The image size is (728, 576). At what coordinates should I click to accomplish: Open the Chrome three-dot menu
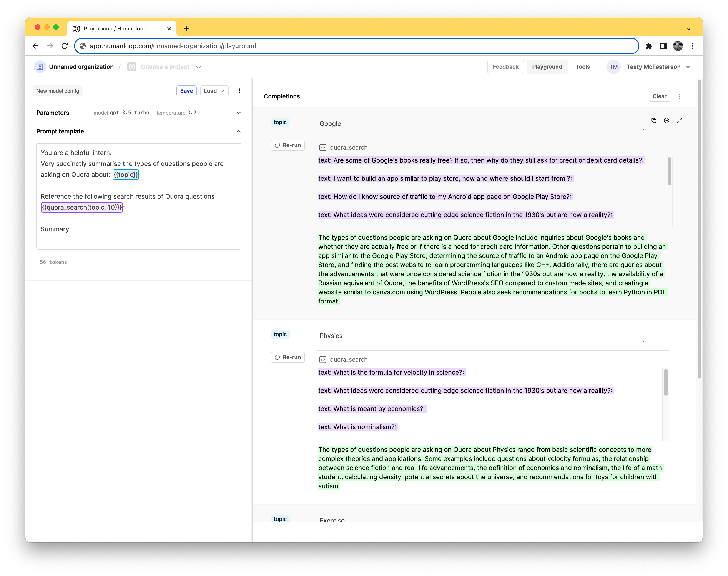pos(692,46)
